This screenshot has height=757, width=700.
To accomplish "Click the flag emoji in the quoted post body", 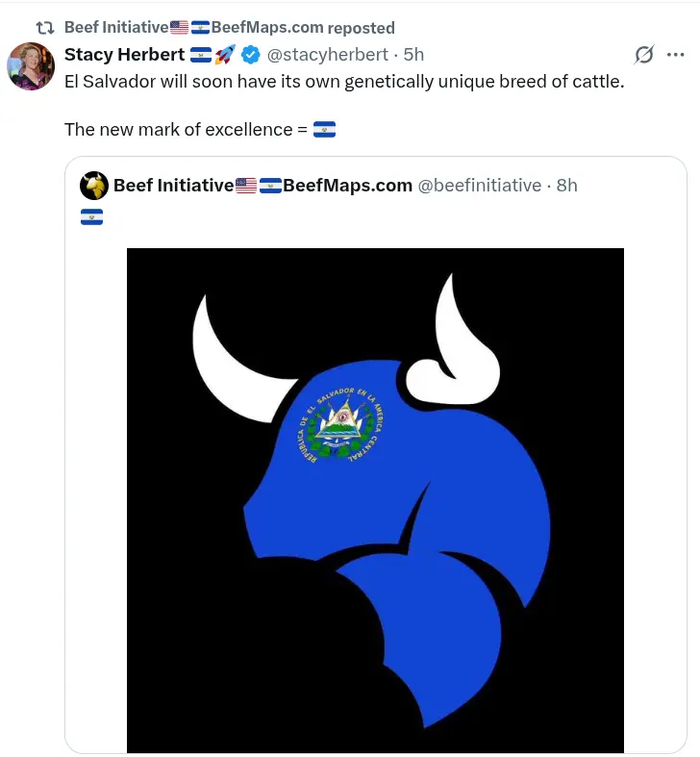I will click(91, 216).
